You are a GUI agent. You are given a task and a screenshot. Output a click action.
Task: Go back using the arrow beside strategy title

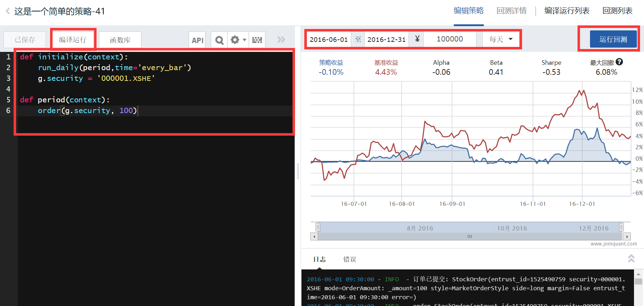[x=8, y=11]
